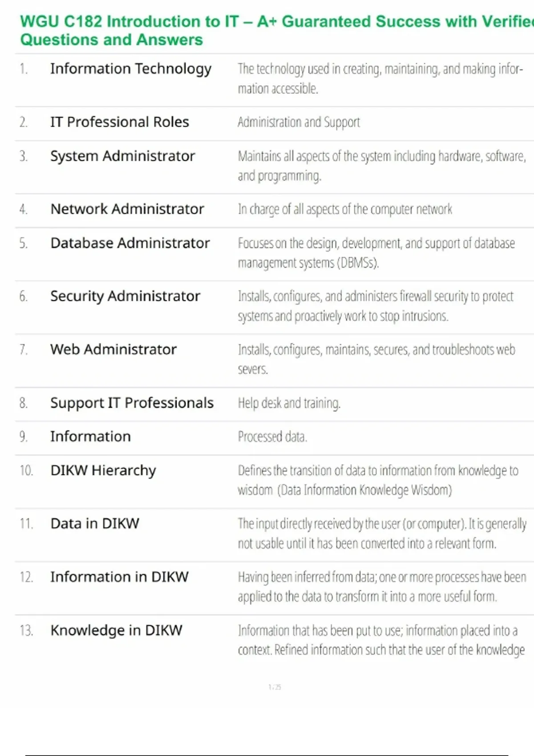Screen dimensions: 534x756
Task: Click the DIKW Hierarchy term
Action: 103,470
